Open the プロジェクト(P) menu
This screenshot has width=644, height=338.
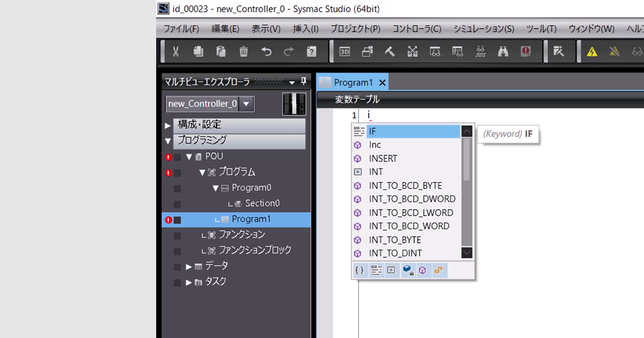tap(355, 28)
